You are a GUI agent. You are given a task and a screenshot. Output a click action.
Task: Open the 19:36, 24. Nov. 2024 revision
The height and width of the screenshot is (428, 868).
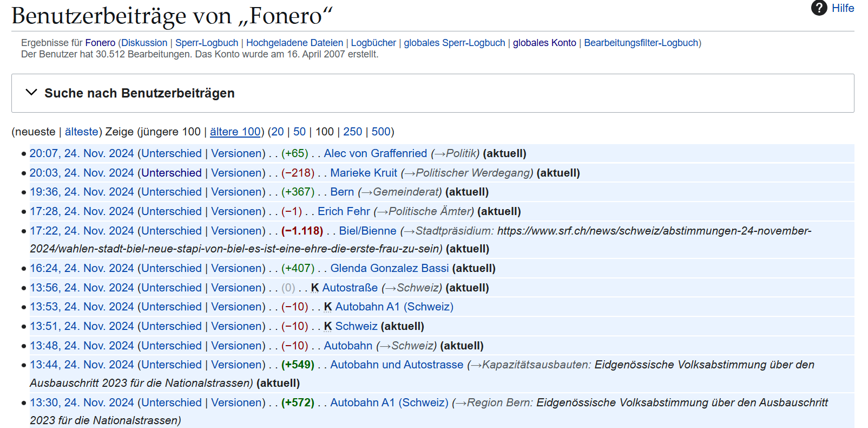[x=82, y=192]
